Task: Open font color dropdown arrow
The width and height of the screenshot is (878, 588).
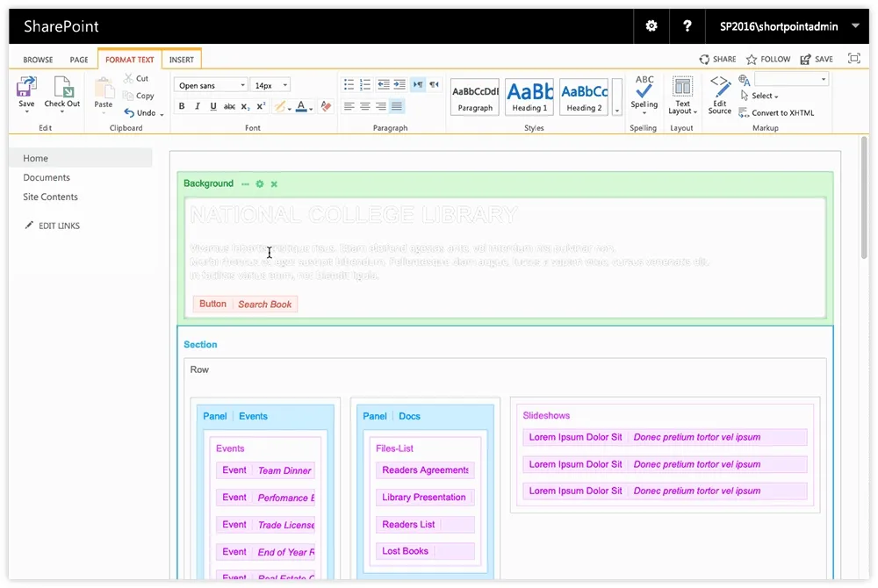Action: 312,109
